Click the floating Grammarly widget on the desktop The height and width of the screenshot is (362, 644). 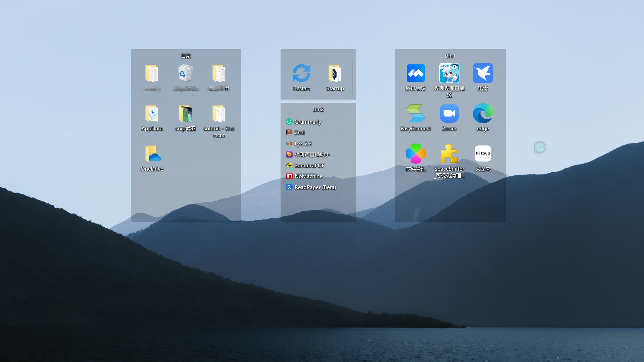540,147
